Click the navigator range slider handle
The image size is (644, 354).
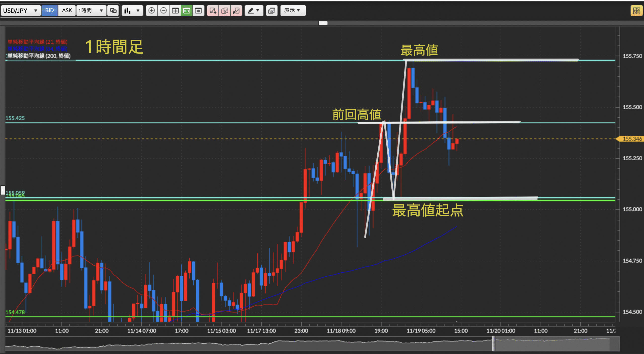[x=493, y=344]
